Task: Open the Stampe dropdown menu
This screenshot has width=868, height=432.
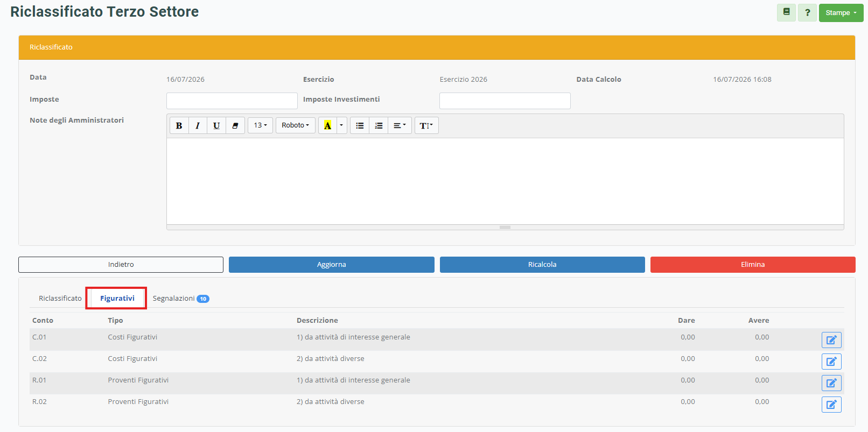Action: (841, 12)
